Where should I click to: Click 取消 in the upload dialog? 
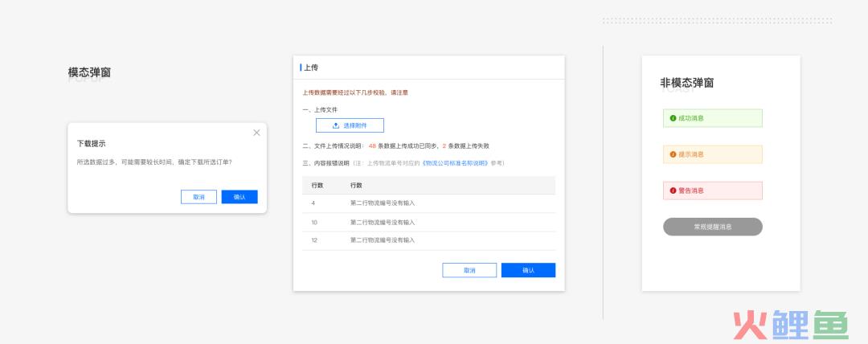[469, 270]
